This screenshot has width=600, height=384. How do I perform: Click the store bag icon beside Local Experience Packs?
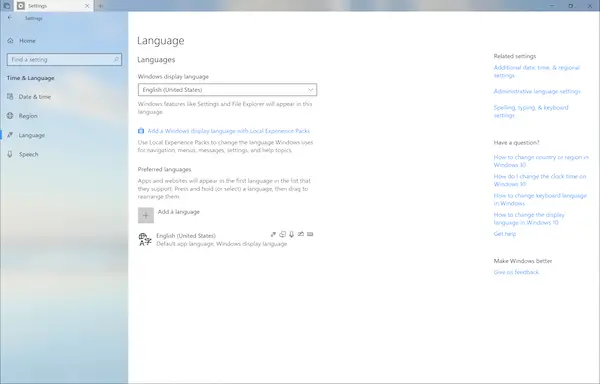click(x=141, y=131)
